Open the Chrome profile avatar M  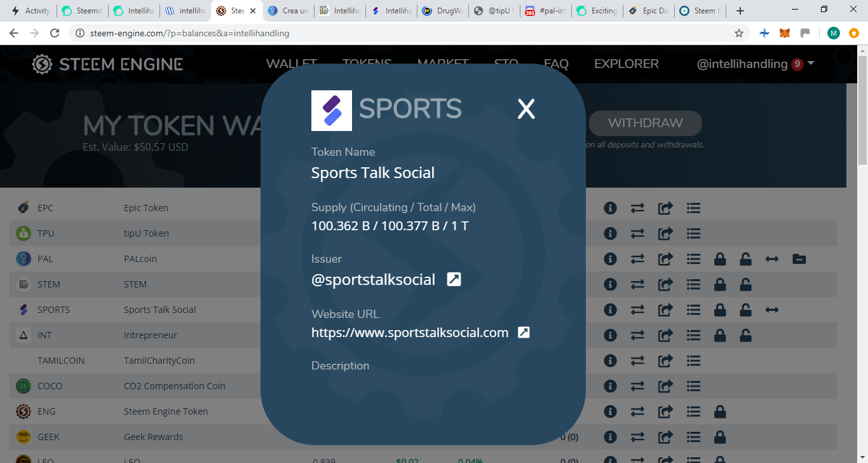[x=834, y=33]
